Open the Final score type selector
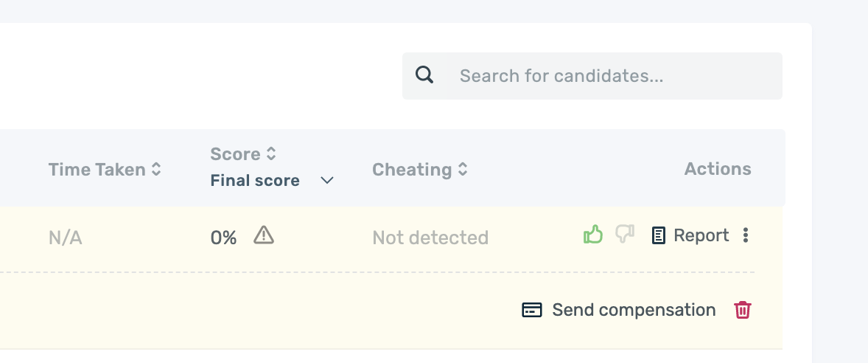The width and height of the screenshot is (868, 363). pyautogui.click(x=272, y=181)
